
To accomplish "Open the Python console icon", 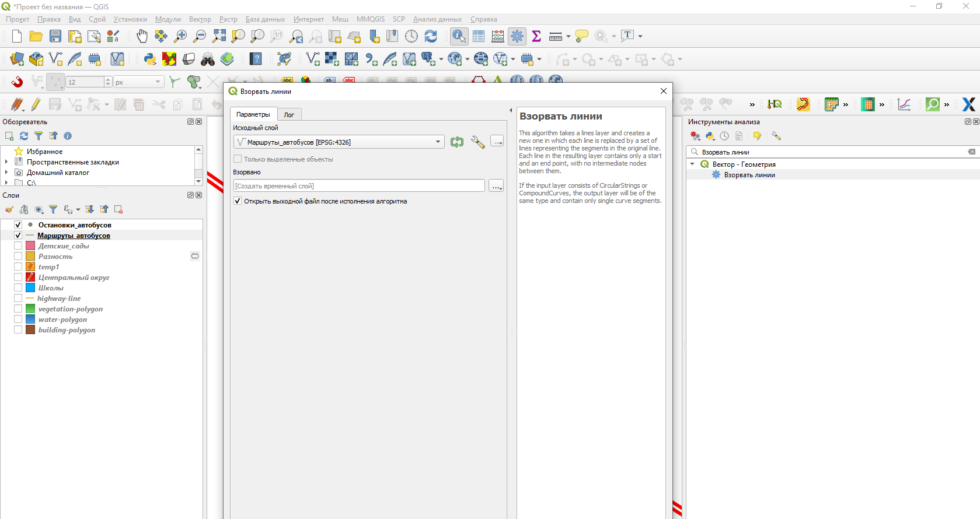I will [150, 59].
